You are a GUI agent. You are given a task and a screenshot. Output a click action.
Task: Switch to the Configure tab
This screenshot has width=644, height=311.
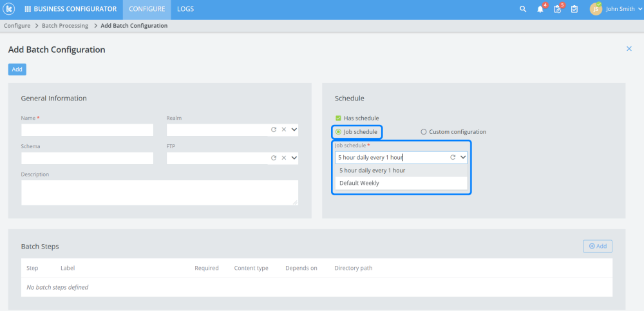(147, 9)
